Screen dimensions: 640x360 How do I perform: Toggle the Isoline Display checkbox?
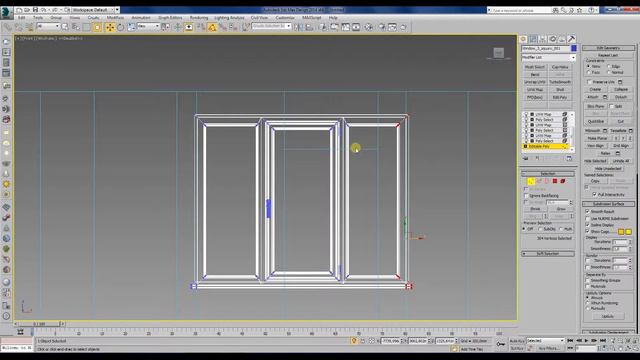click(587, 225)
